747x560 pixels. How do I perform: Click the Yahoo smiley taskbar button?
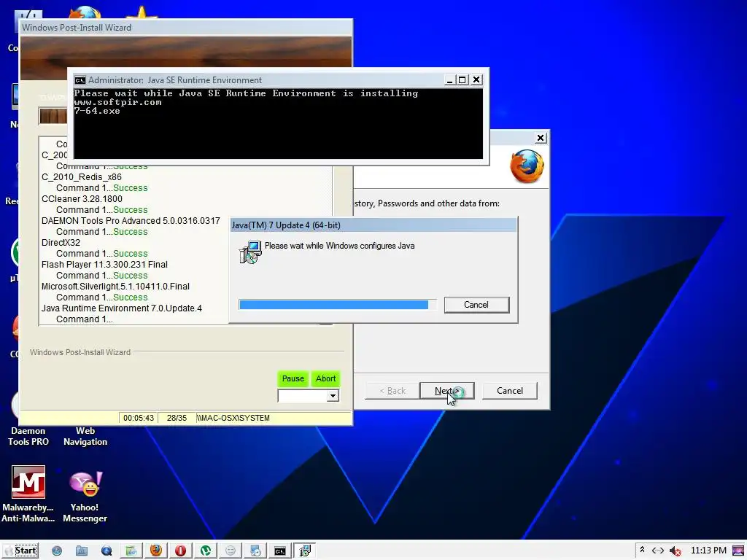[230, 551]
